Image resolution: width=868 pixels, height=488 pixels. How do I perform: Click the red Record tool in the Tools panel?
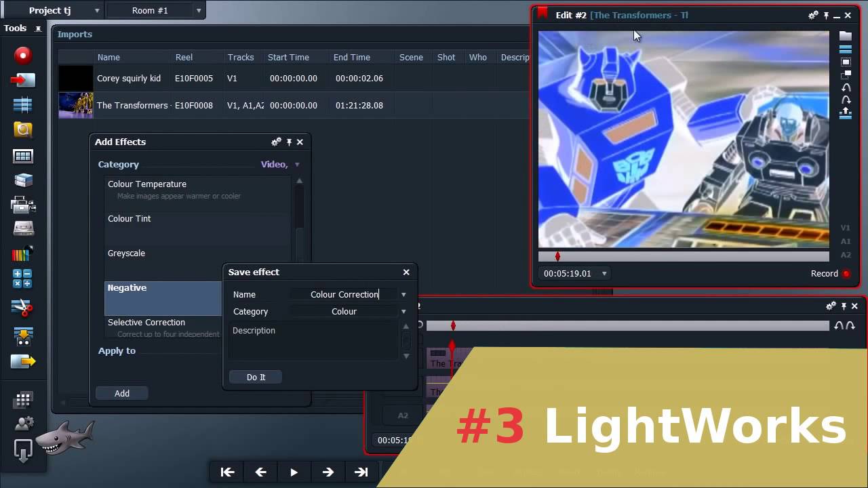23,56
